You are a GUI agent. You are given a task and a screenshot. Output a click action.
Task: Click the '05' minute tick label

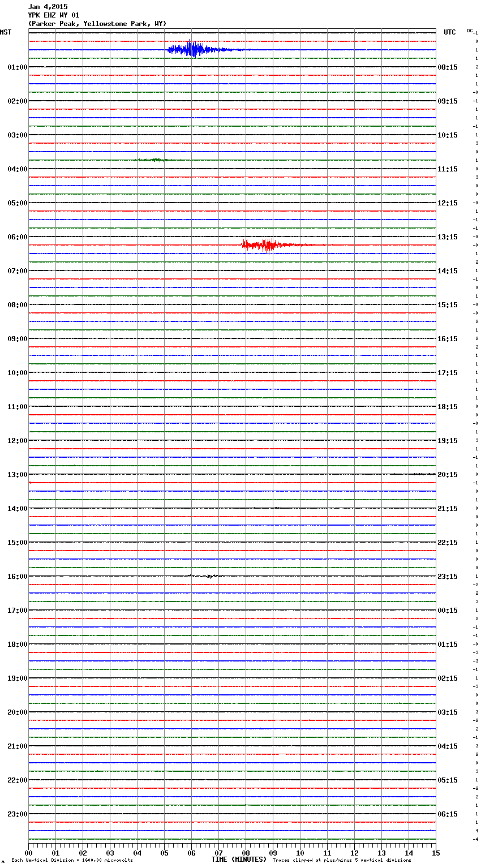tap(164, 853)
